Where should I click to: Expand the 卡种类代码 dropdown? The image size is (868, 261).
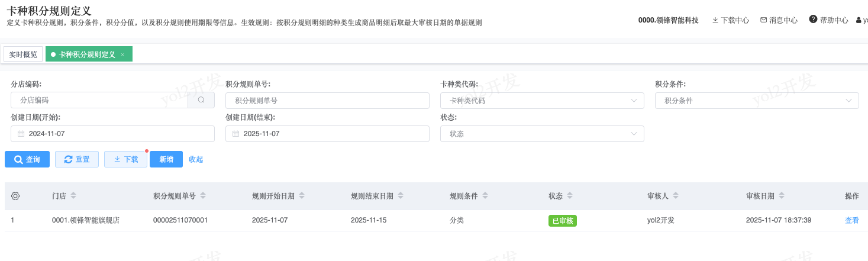(634, 101)
